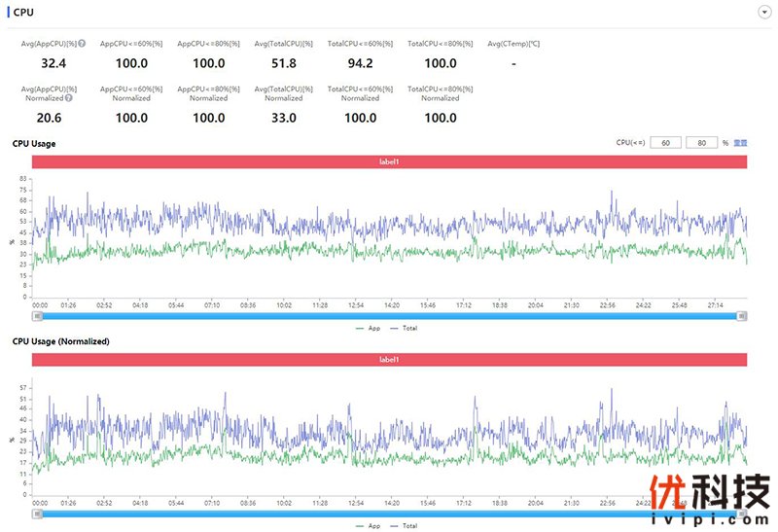Click the help icon beside Avg(AppCPU) Normalized

coord(70,98)
